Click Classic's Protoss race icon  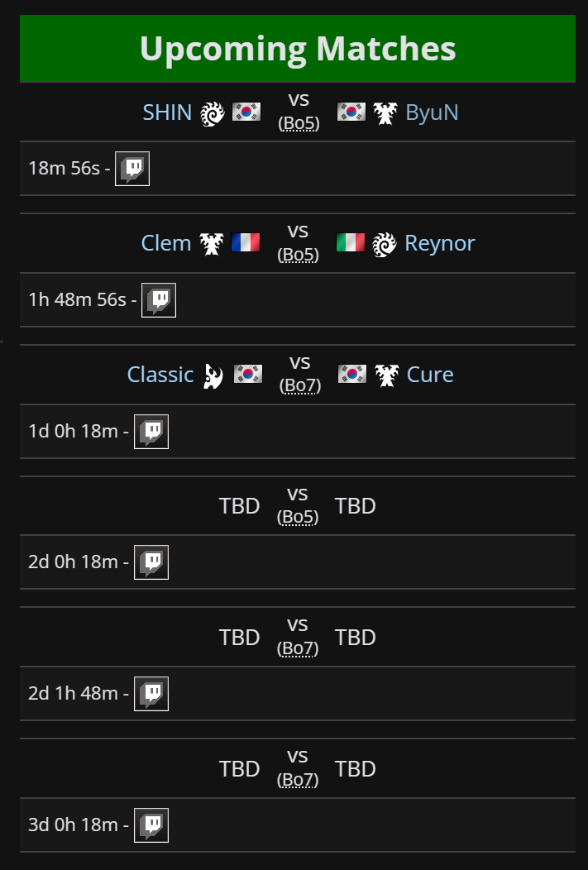click(213, 375)
